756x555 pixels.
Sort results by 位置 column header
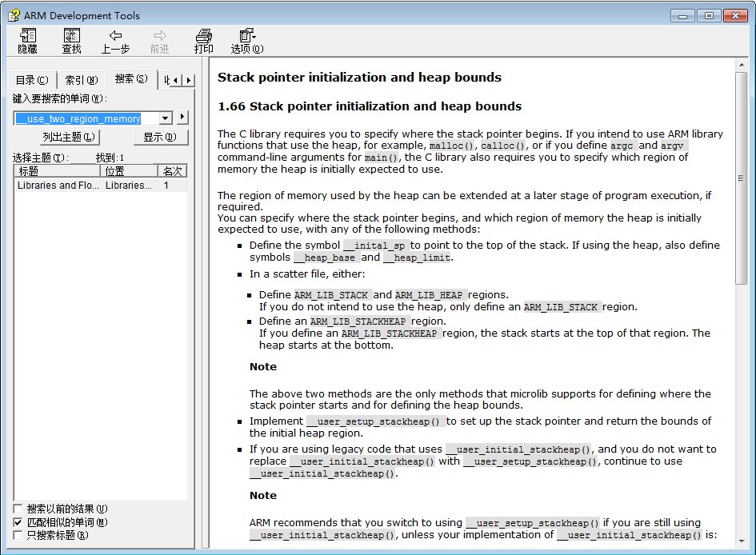point(129,171)
